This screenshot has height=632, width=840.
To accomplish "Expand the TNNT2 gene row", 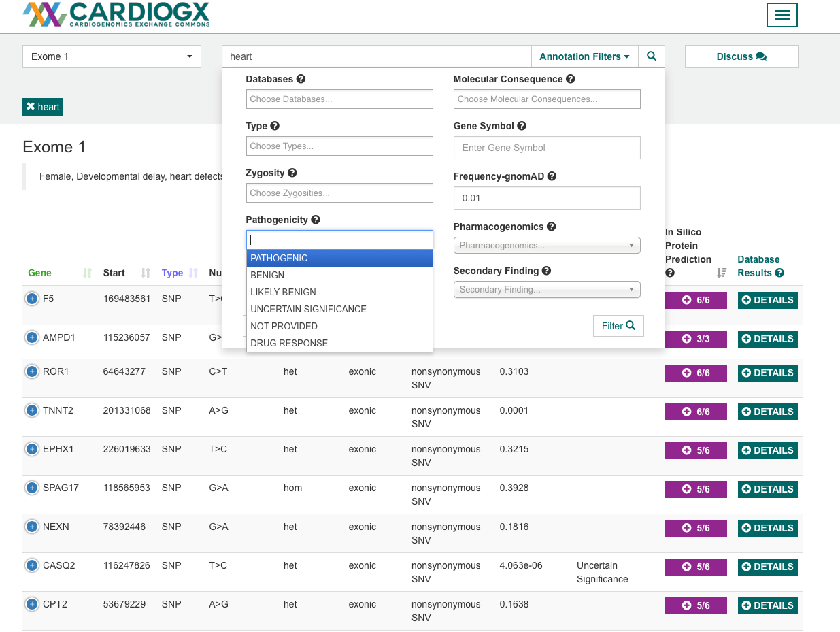I will click(x=32, y=410).
